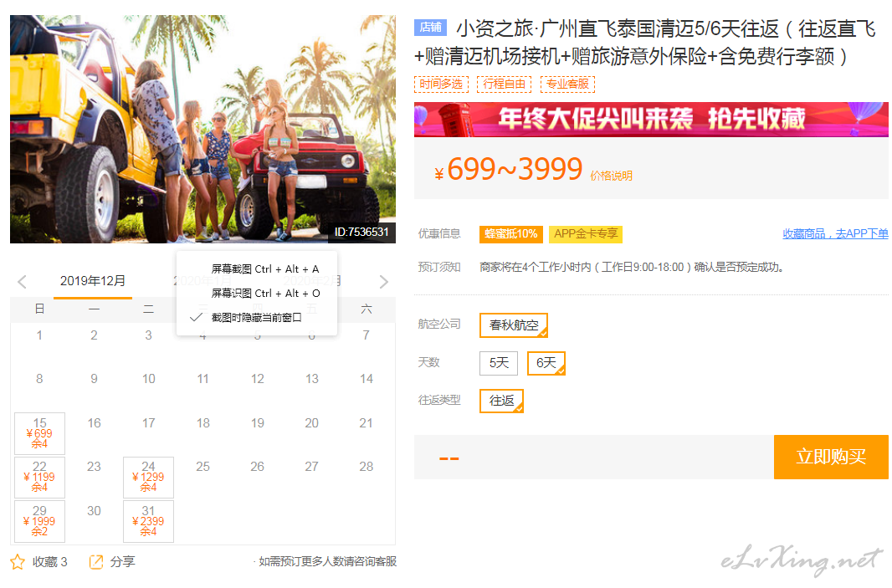Choose 屏幕截图 Ctrl+Alt+A menu entry

pyautogui.click(x=265, y=269)
